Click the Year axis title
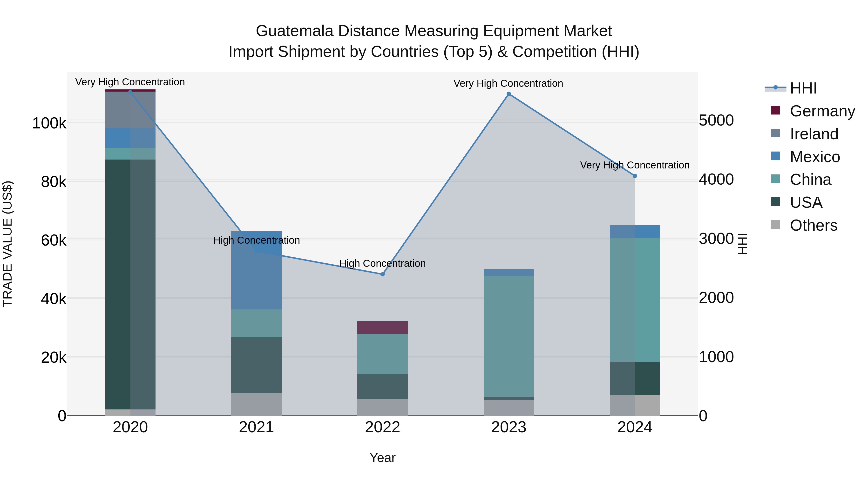The image size is (868, 488). click(382, 458)
